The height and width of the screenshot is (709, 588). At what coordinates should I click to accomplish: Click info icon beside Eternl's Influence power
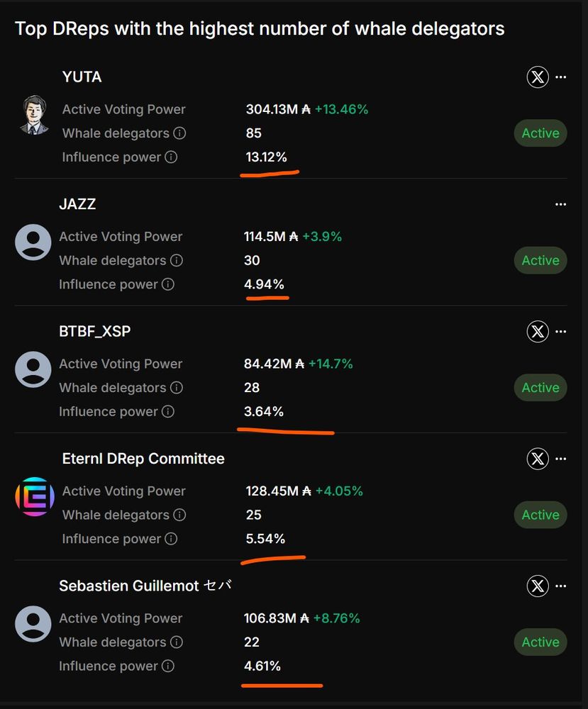coord(171,539)
